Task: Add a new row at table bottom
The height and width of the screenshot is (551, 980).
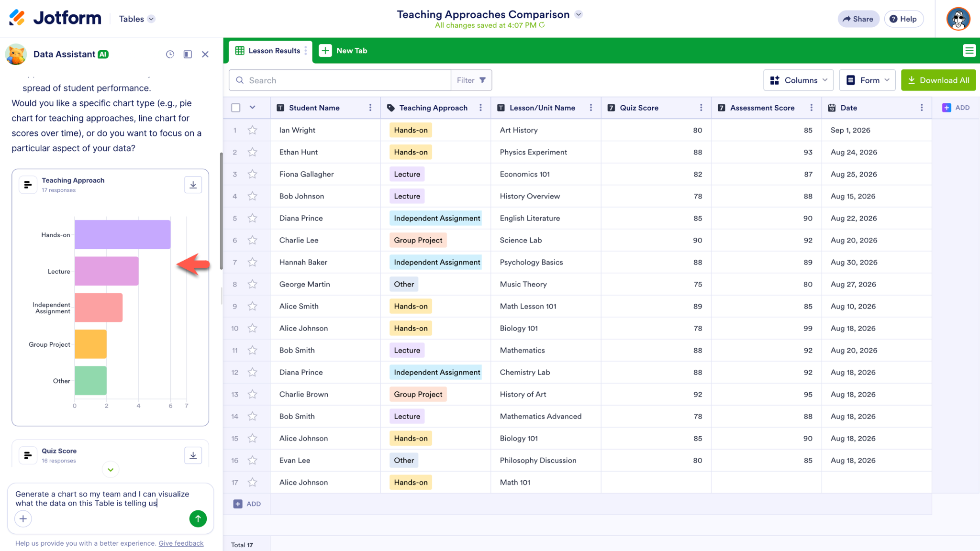Action: (247, 504)
